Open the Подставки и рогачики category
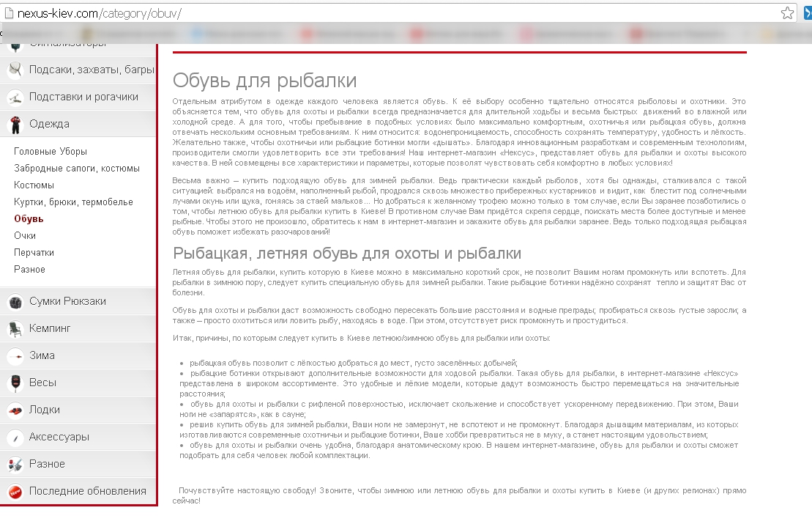812x524 pixels. click(83, 97)
